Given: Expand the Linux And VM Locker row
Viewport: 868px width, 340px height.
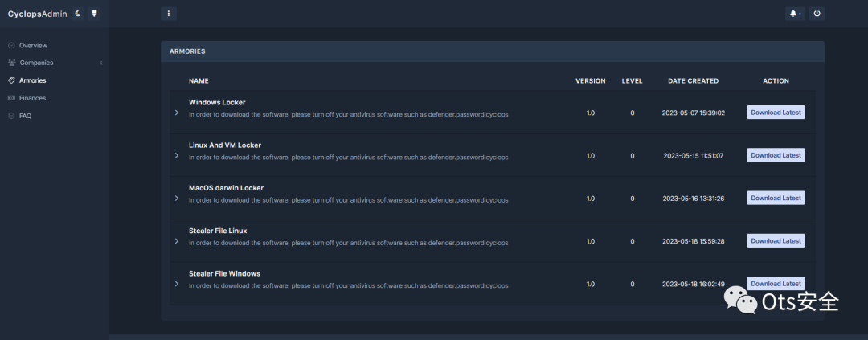Looking at the screenshot, I should 177,156.
